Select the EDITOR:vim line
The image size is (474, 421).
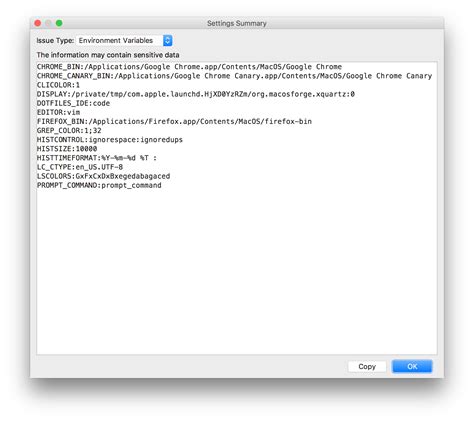58,112
